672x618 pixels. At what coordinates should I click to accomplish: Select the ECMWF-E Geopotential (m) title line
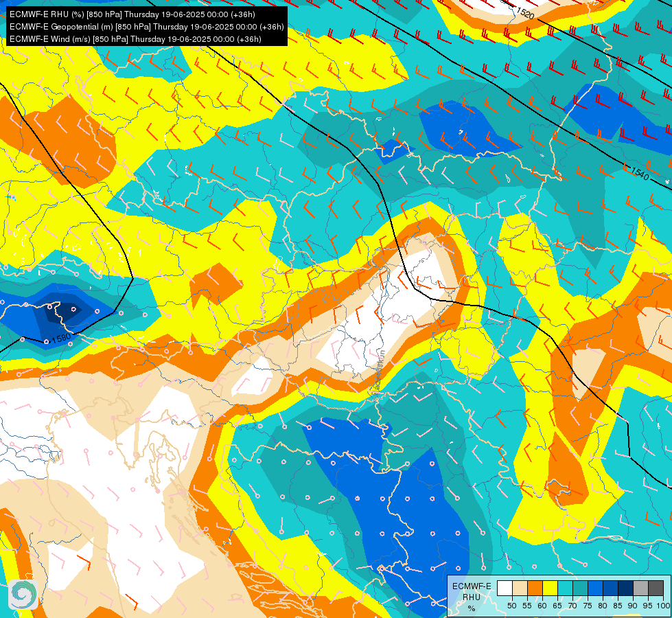[x=147, y=27]
